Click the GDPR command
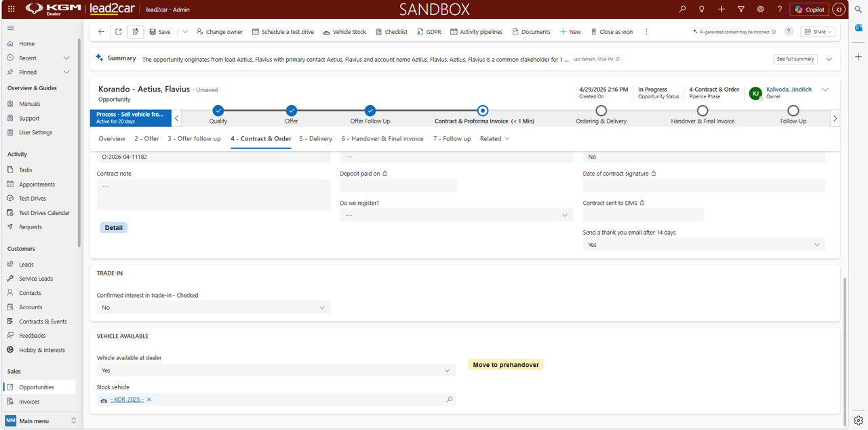868x430 pixels. click(x=429, y=32)
